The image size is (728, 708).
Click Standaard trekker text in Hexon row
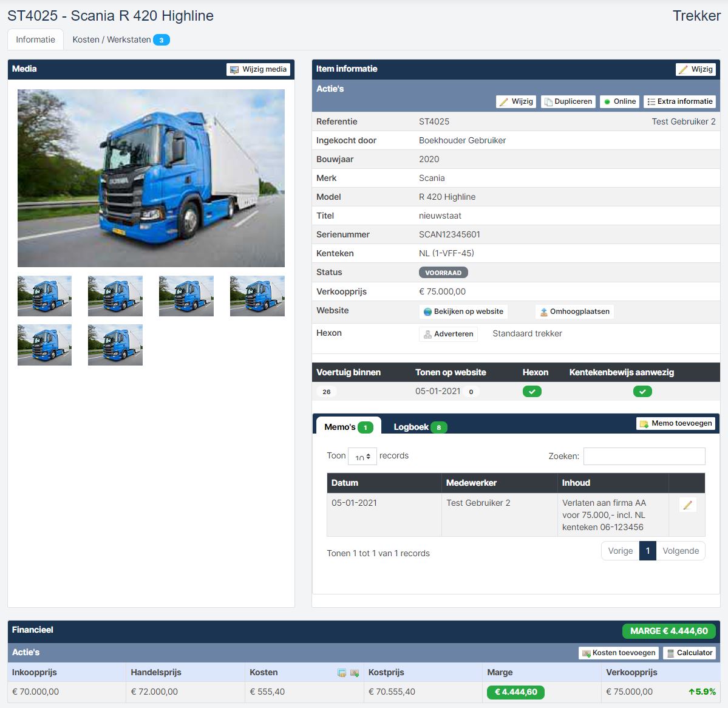tap(527, 333)
